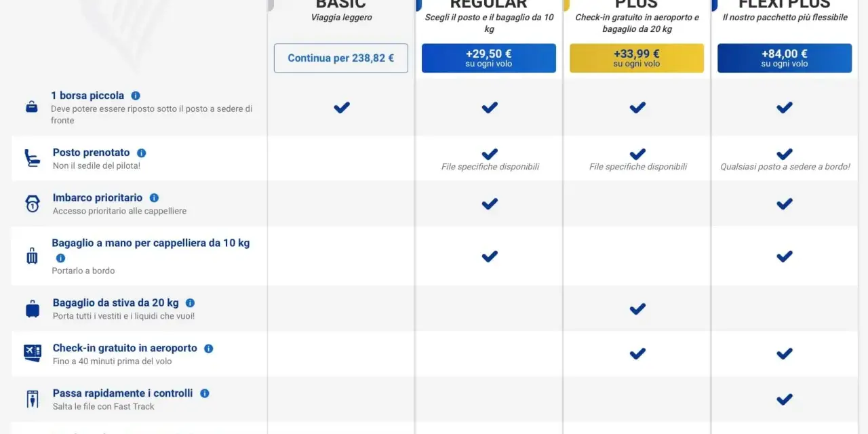The width and height of the screenshot is (868, 434).
Task: Click the small bag icon
Action: (32, 106)
